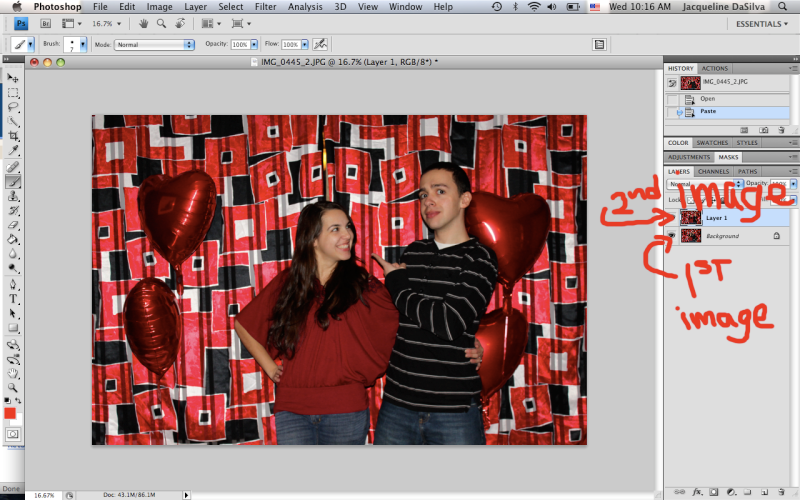800x500 pixels.
Task: Open Spotlight search in menu bar
Action: pos(783,7)
